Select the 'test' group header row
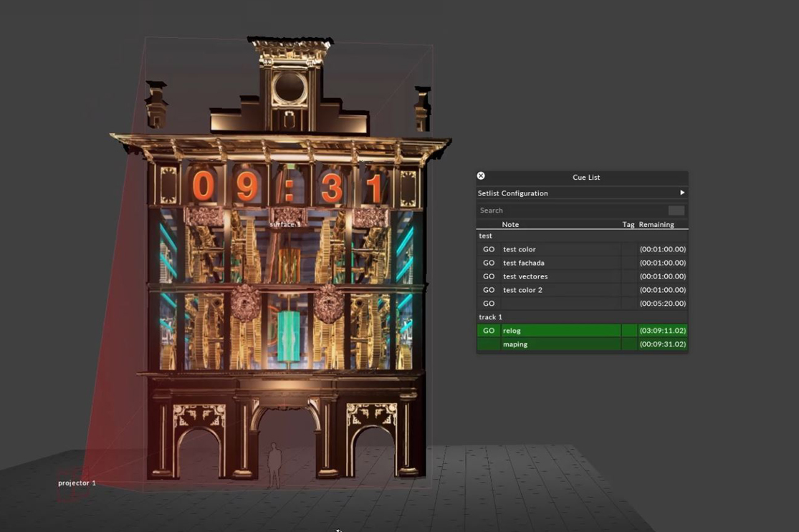799x532 pixels. tap(582, 236)
